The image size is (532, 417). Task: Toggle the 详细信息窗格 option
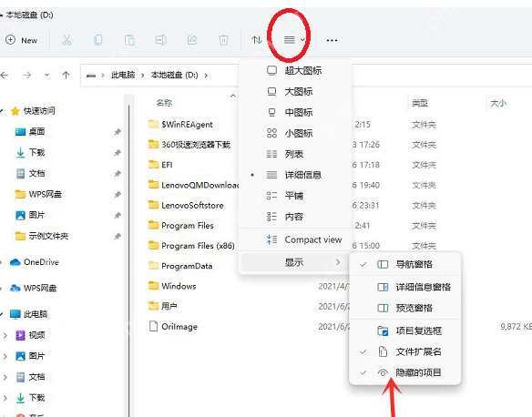coord(405,288)
